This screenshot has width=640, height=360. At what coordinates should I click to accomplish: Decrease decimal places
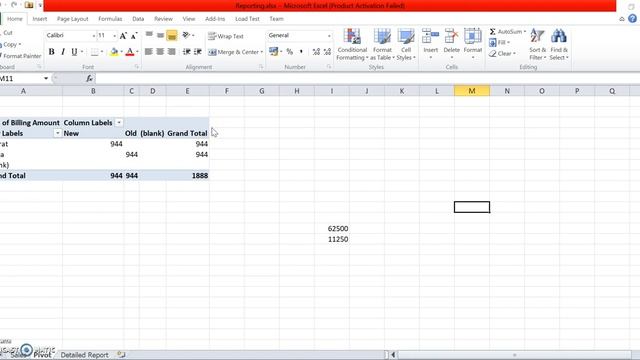coord(327,52)
